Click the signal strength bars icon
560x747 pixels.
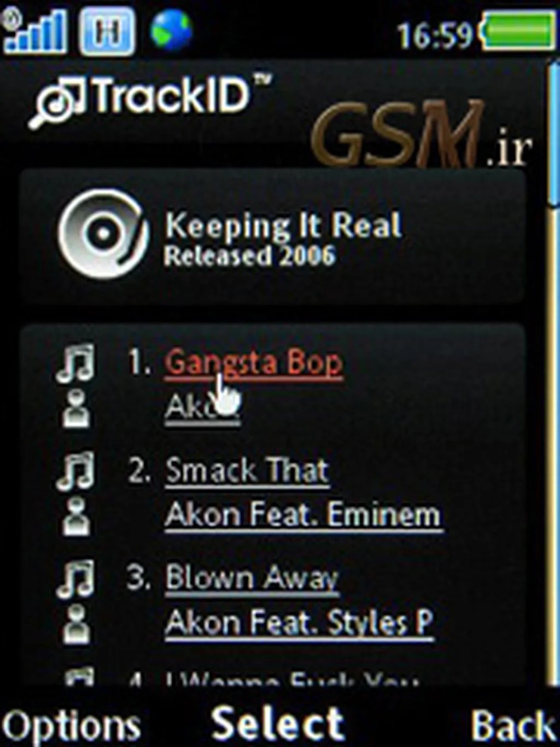click(x=34, y=31)
